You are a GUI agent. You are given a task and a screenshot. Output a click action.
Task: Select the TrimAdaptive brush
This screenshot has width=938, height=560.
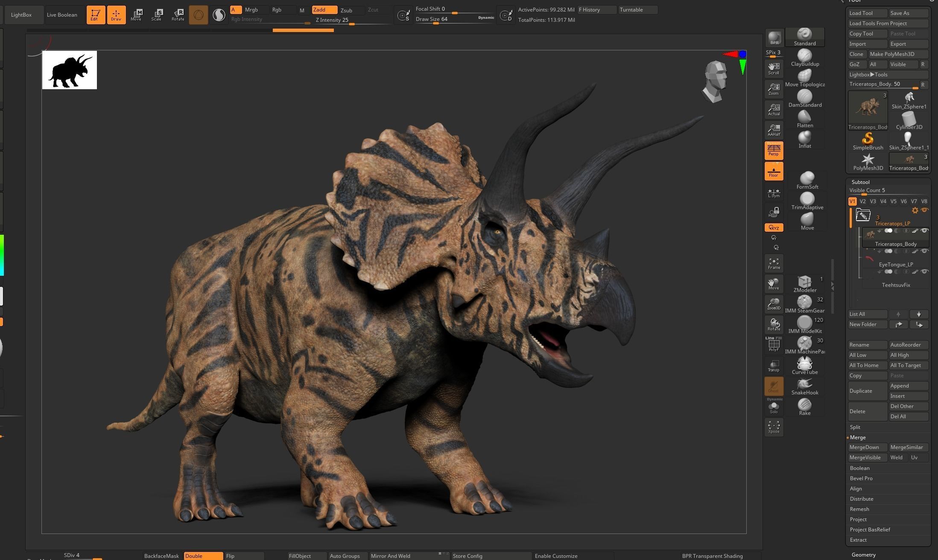[807, 201]
